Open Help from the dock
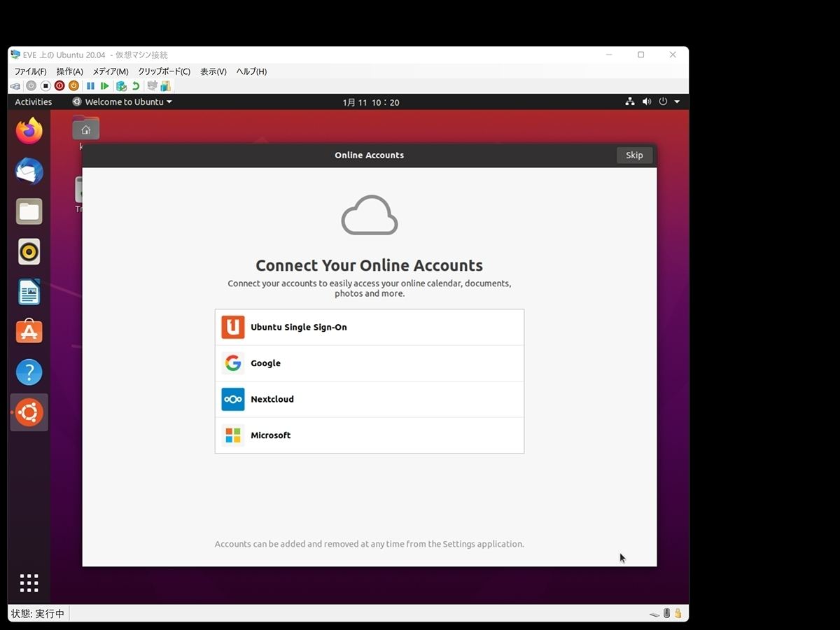The image size is (840, 630). (x=29, y=372)
